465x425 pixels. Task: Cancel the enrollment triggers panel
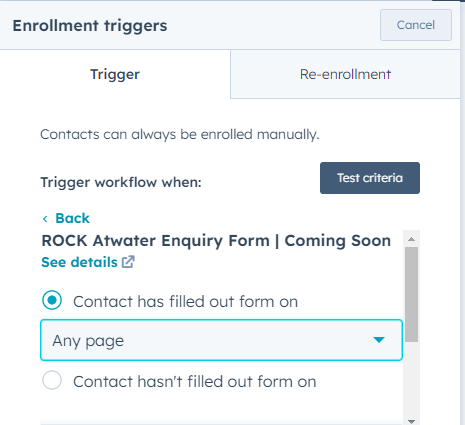(x=416, y=25)
